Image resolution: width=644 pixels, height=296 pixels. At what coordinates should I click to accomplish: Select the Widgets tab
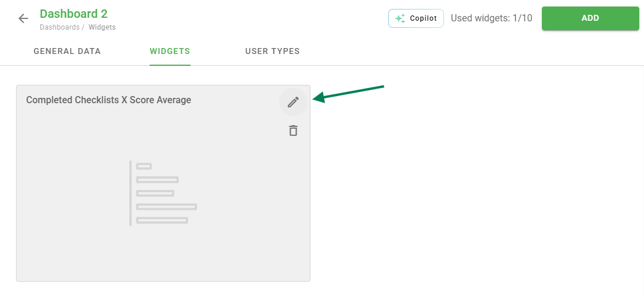[170, 52]
